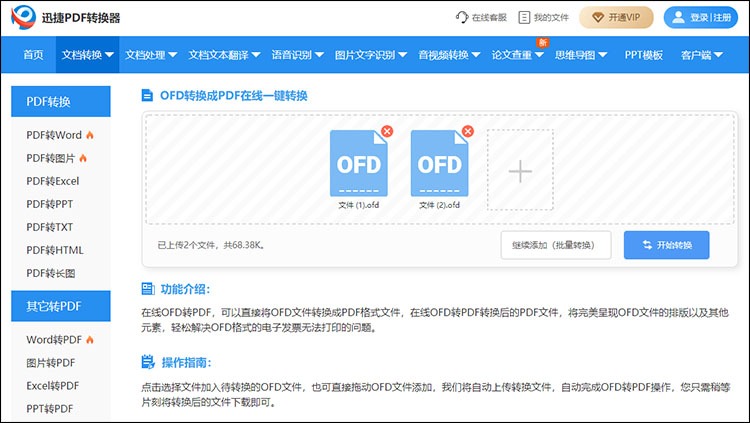
Task: Open PPT转PDF in the sidebar
Action: pyautogui.click(x=50, y=409)
